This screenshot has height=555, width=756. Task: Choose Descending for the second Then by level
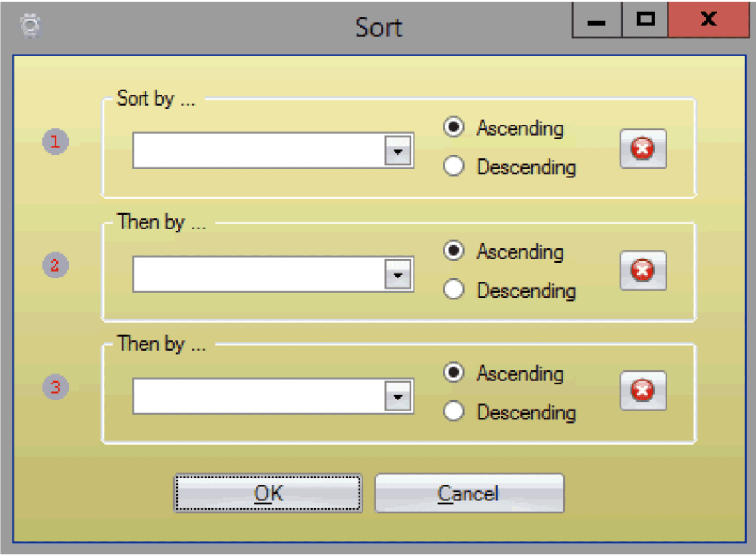coord(454,289)
